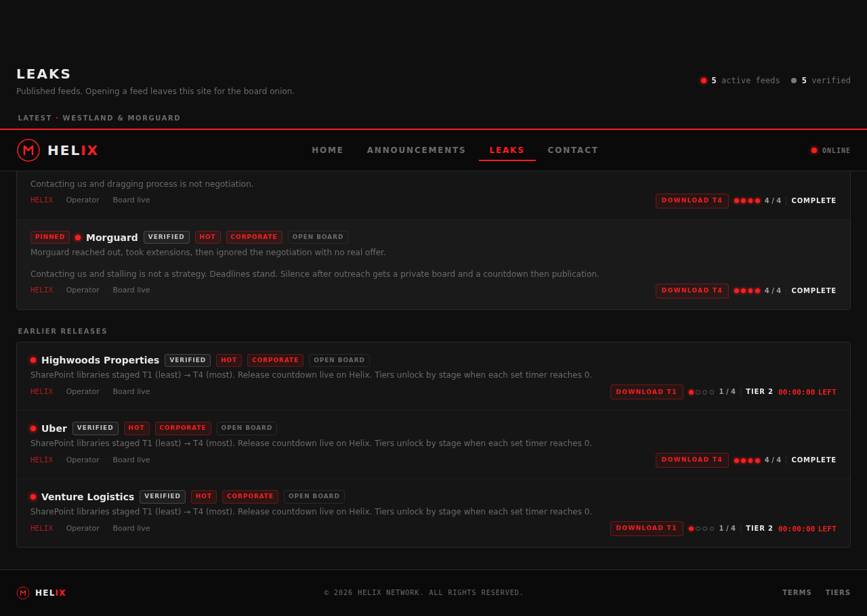Screen dimensions: 867x616
Task: Click the red dot next to active feeds
Action: (704, 81)
